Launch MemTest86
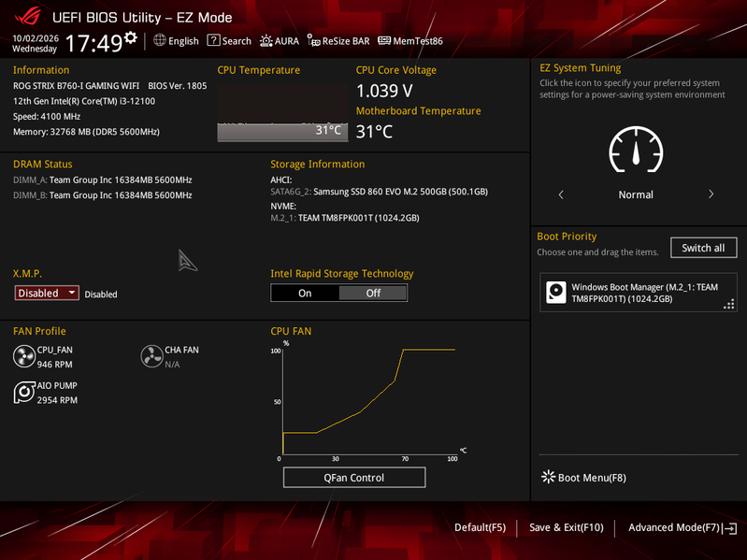The width and height of the screenshot is (747, 560). tap(410, 41)
